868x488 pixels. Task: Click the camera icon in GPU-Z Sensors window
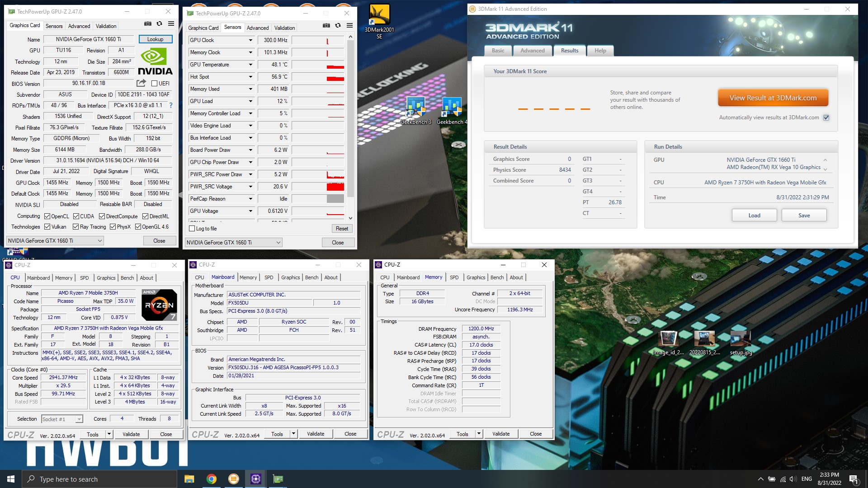pyautogui.click(x=326, y=26)
